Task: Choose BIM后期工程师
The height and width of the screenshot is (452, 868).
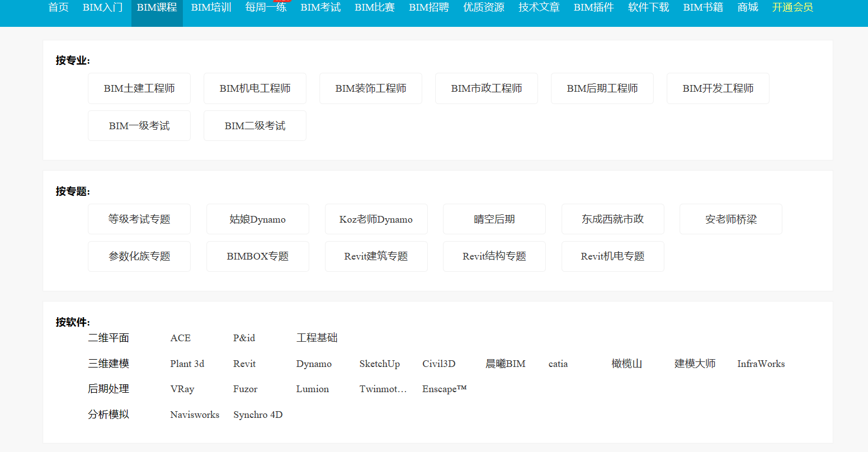Action: coord(602,88)
